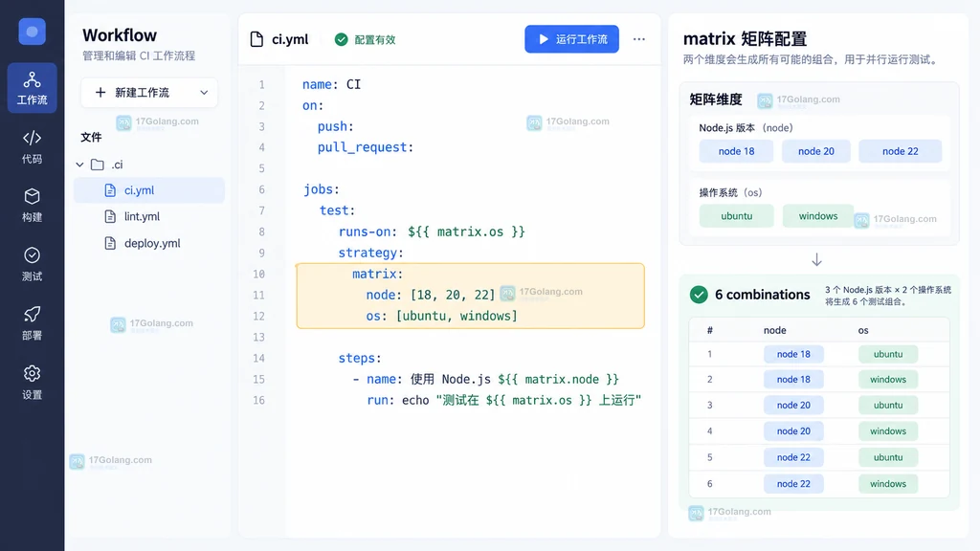The width and height of the screenshot is (980, 551).
Task: Select the node 20 dimension chip
Action: (815, 151)
